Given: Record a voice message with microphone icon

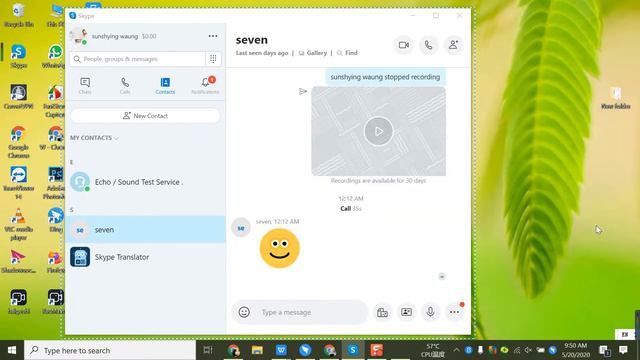Looking at the screenshot, I should 430,312.
